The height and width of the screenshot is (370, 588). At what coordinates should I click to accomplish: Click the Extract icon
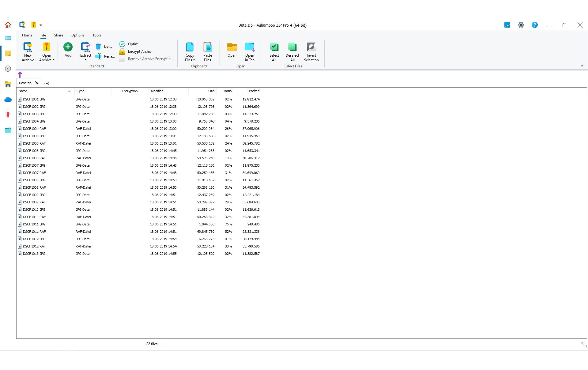[86, 47]
